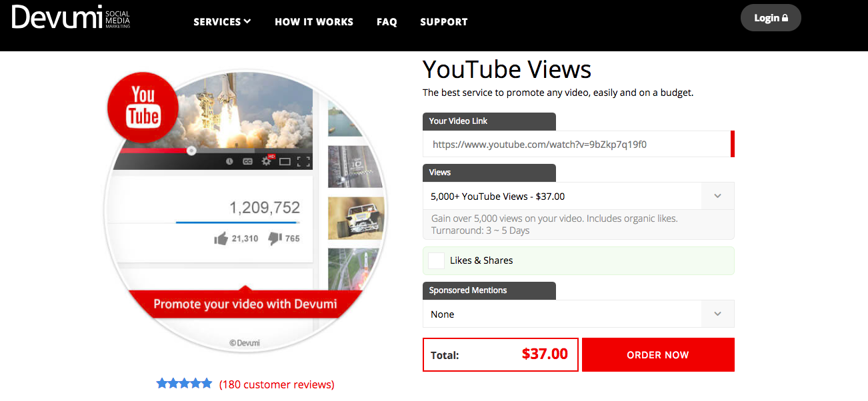This screenshot has height=401, width=868.
Task: Click the thumbs down icon showing 765
Action: (x=274, y=238)
